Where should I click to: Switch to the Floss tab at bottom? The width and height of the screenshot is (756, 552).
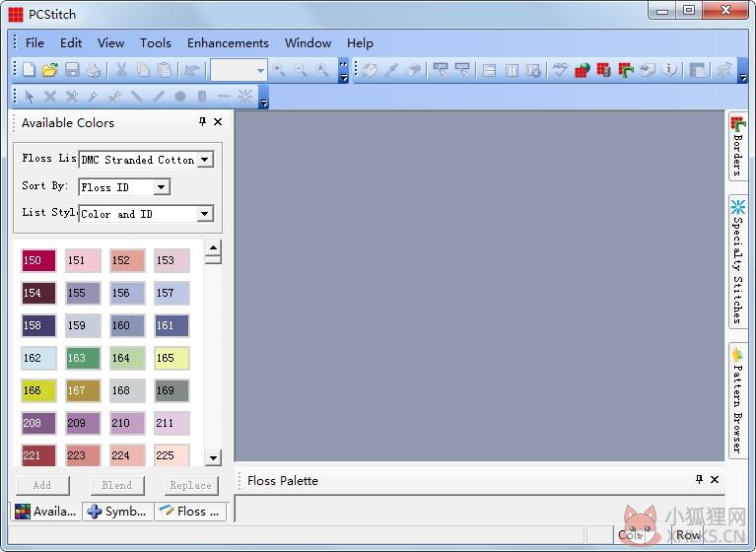(190, 511)
